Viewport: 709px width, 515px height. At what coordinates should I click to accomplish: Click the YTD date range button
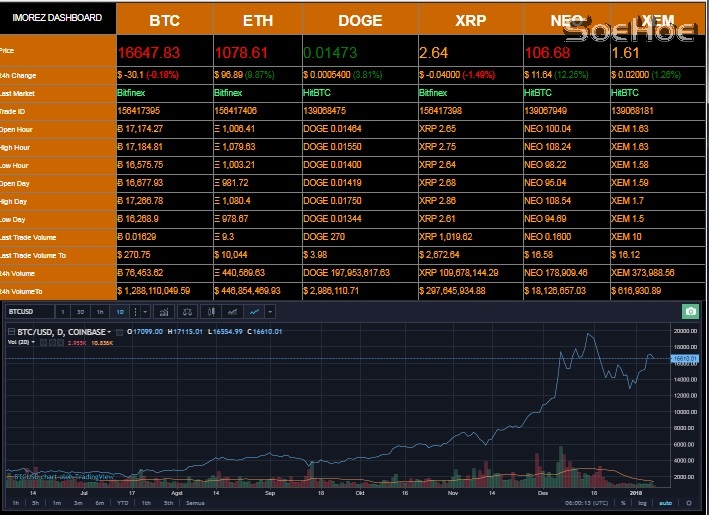122,502
